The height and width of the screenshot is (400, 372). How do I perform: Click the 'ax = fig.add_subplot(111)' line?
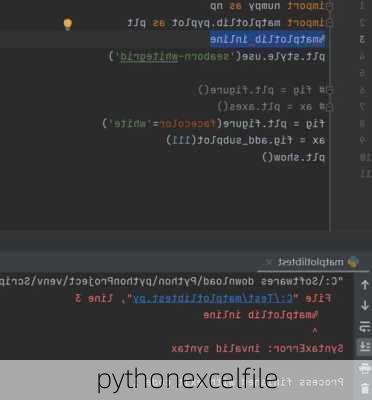point(246,140)
